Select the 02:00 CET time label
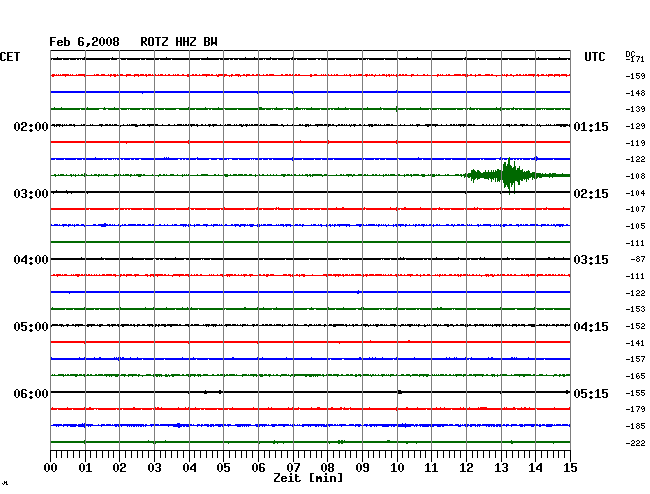Image resolution: width=650 pixels, height=494 pixels. (x=31, y=126)
